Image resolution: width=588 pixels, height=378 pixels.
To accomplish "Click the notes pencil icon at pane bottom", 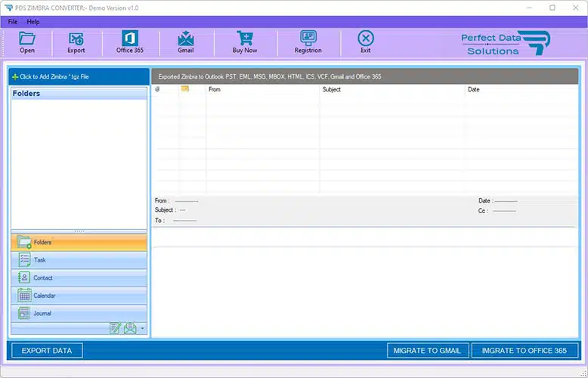I will (115, 328).
